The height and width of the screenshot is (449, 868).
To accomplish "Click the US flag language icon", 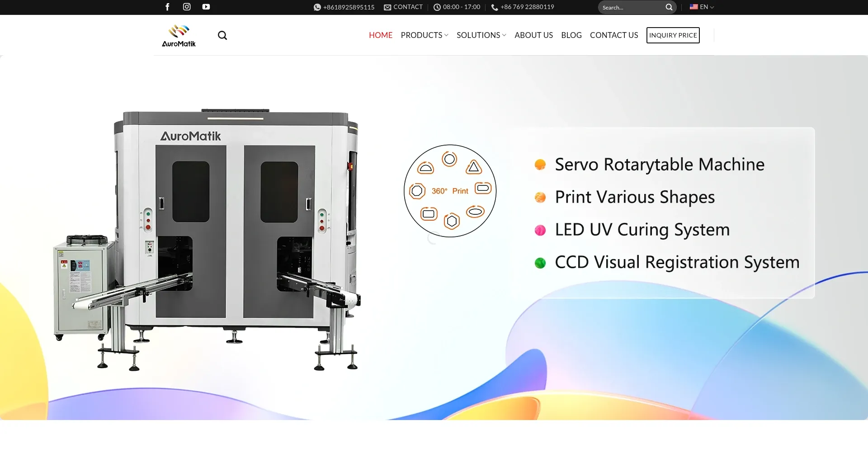I will (x=694, y=7).
